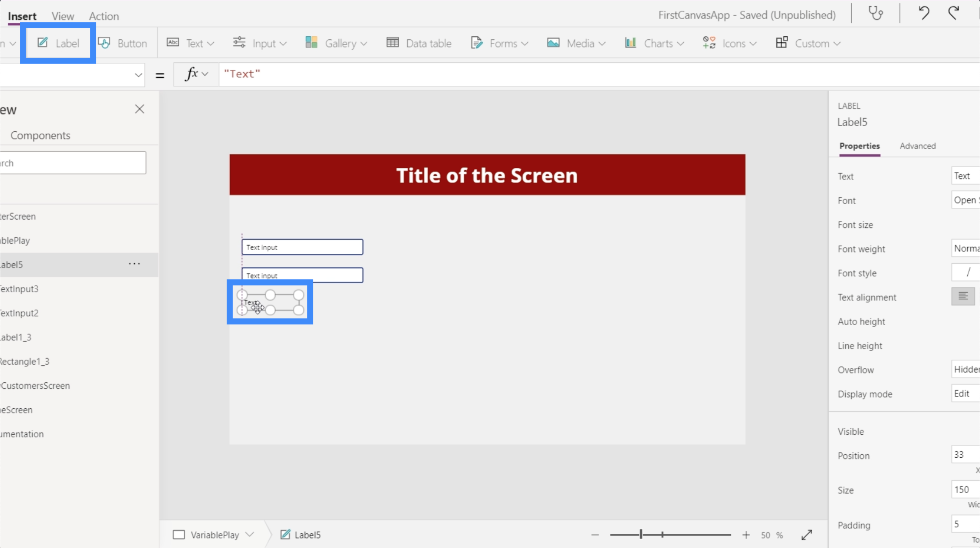Switch to the View tab
Screen dimensions: 980x548
(x=63, y=16)
